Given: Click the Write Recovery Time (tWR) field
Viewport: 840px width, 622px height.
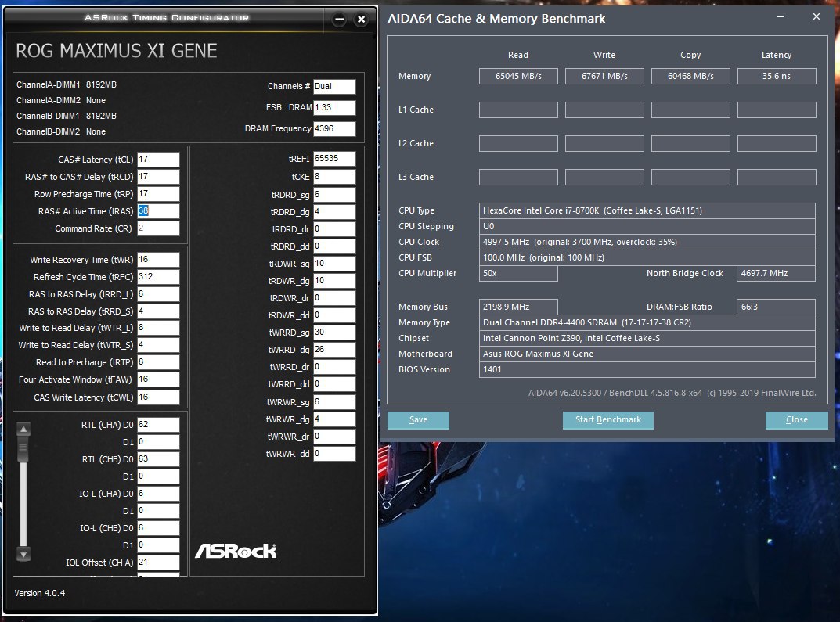Looking at the screenshot, I should click(158, 260).
